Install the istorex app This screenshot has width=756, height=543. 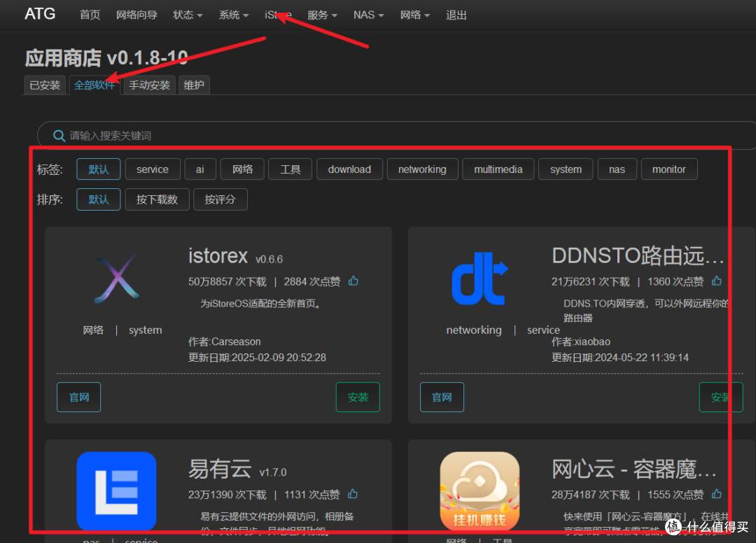pos(358,397)
